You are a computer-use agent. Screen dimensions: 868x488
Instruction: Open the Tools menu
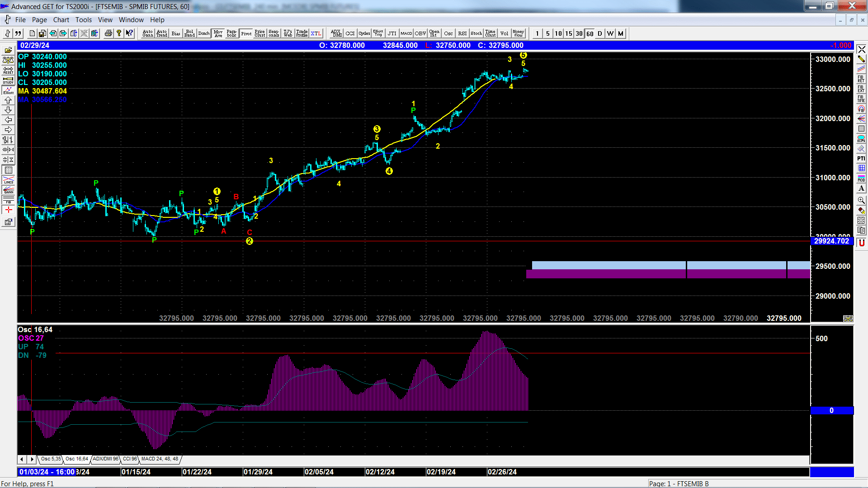84,20
